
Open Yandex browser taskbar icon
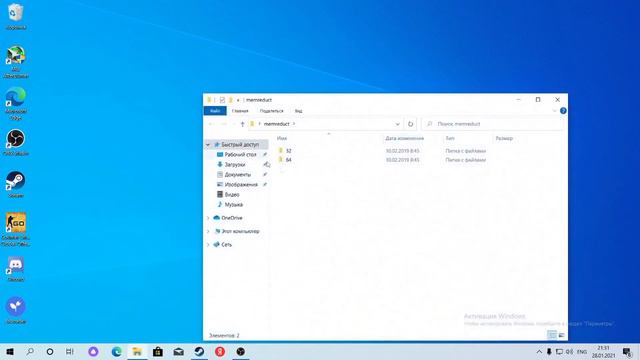pyautogui.click(x=220, y=351)
